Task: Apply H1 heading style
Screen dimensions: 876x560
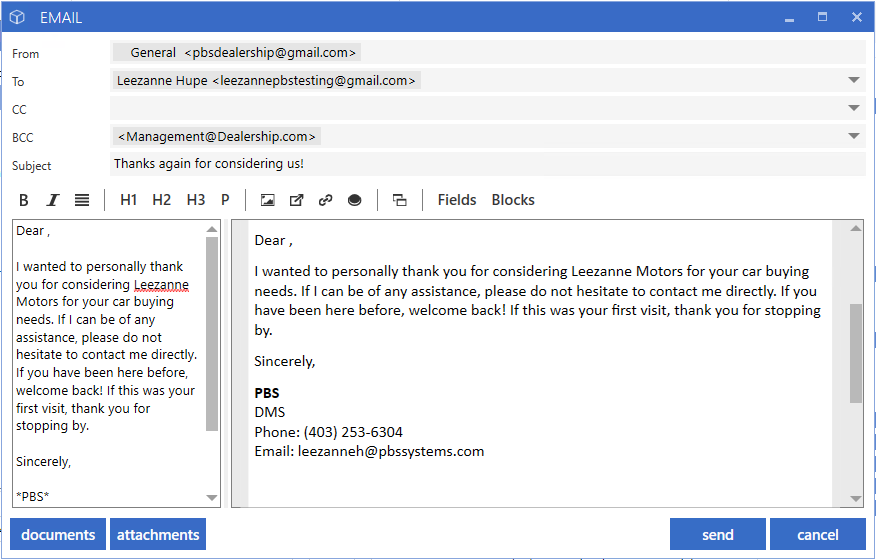Action: tap(128, 200)
